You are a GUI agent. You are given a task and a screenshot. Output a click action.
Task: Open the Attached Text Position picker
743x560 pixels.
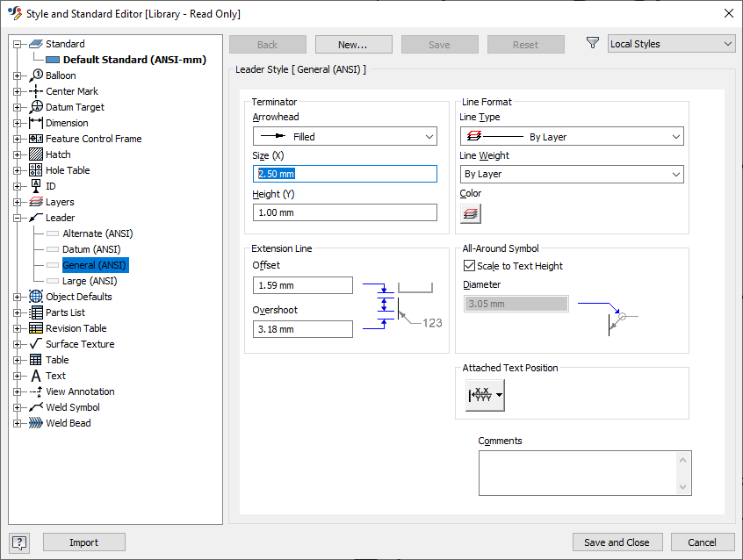click(x=485, y=395)
